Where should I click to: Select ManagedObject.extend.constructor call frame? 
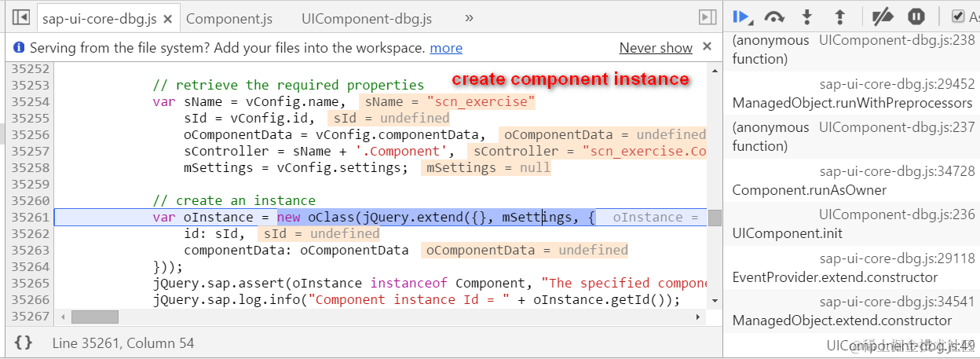pos(842,321)
